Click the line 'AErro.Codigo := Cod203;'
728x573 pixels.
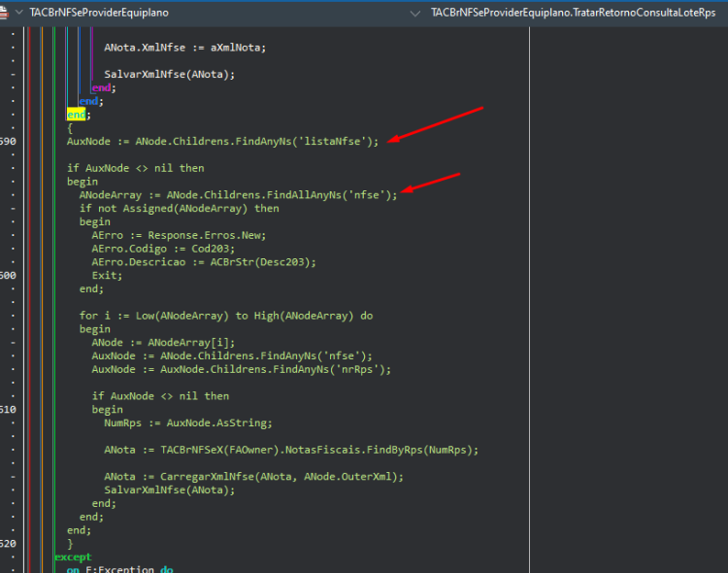pos(163,249)
